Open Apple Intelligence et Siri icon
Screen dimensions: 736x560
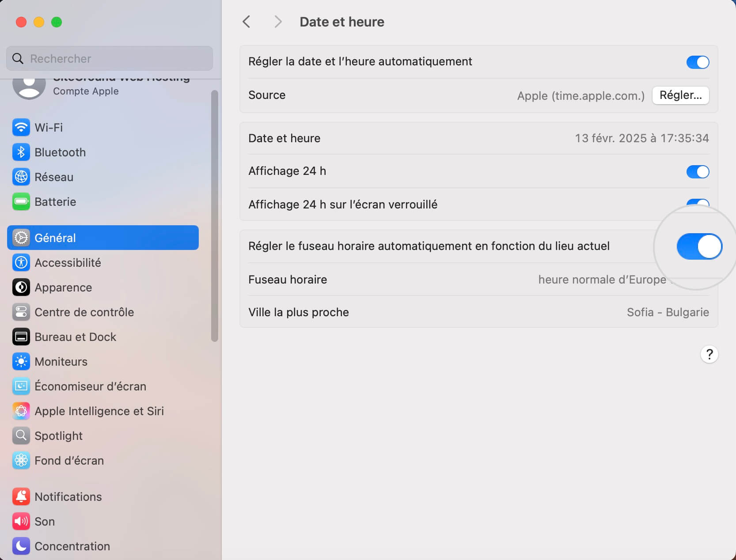tap(21, 411)
